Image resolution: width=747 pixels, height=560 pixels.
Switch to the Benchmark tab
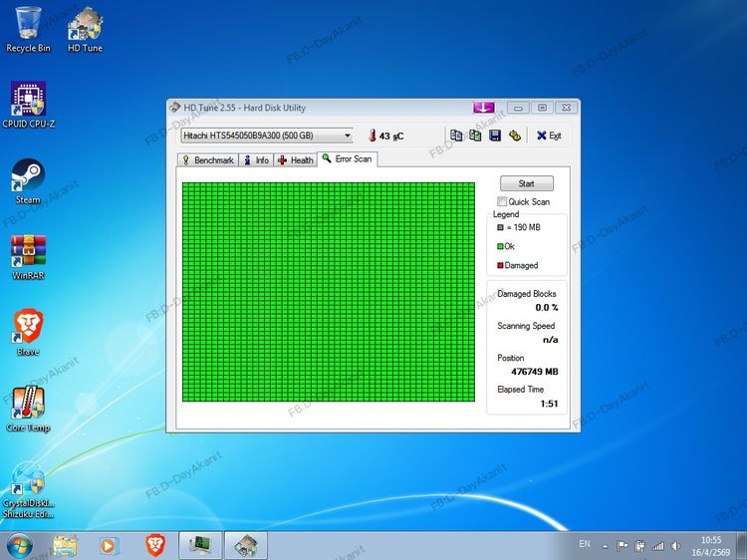(x=207, y=159)
